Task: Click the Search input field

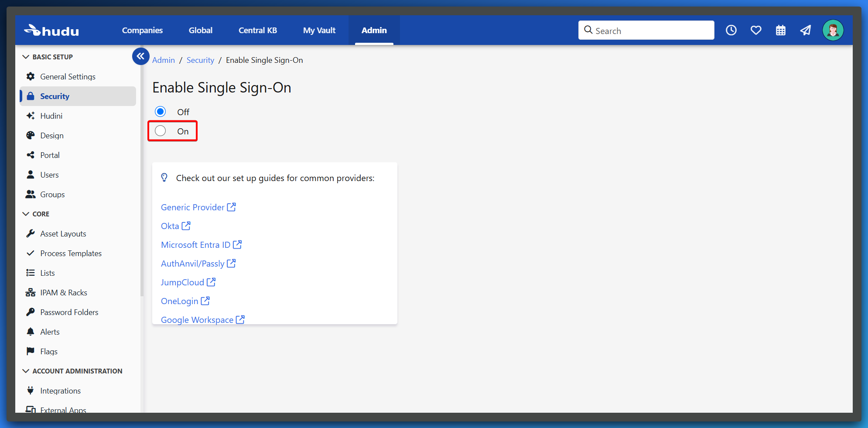Action: [x=646, y=30]
